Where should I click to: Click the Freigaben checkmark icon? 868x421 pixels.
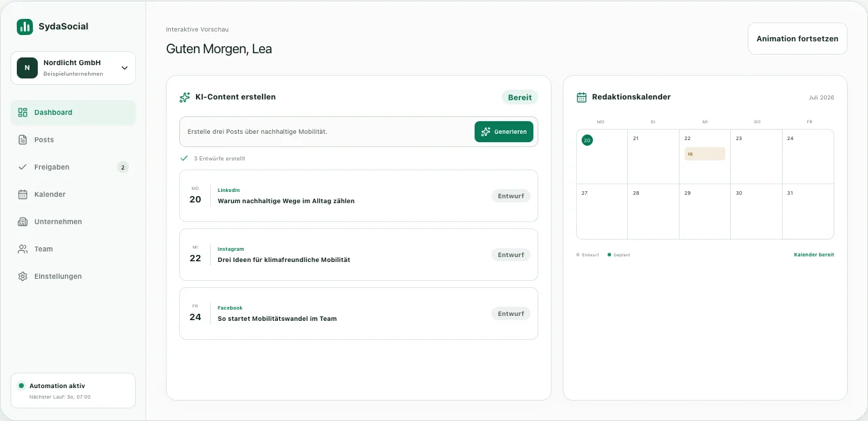click(22, 167)
